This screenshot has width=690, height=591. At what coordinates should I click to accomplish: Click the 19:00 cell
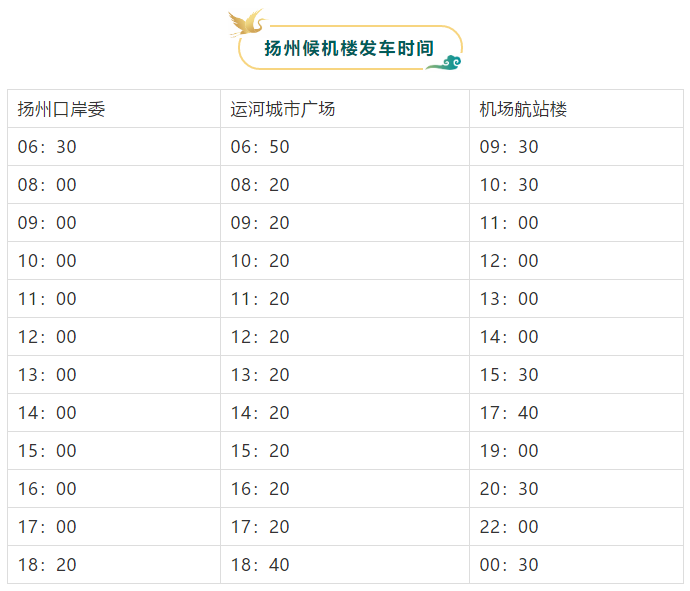tap(576, 451)
